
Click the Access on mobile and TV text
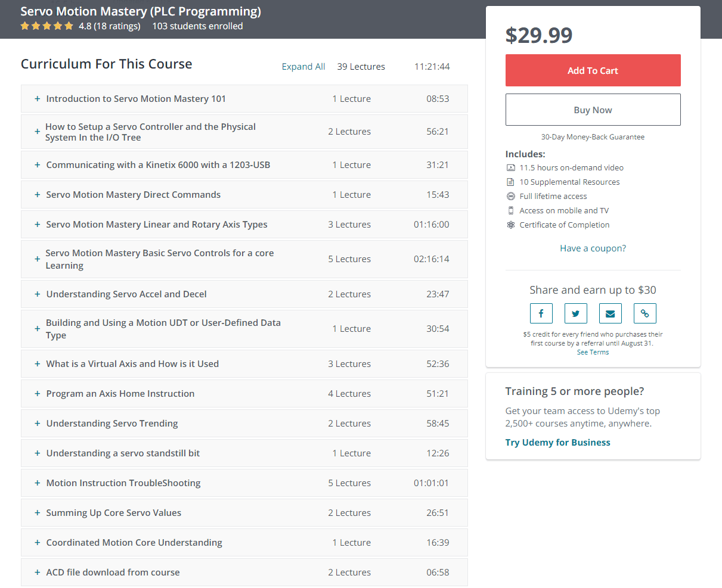point(564,211)
